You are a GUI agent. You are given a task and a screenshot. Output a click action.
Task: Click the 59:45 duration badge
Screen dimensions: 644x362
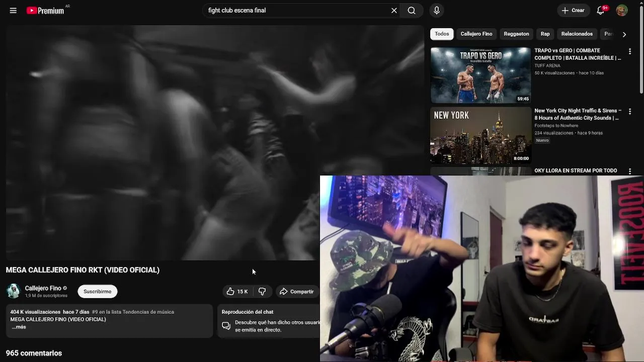[x=523, y=99]
